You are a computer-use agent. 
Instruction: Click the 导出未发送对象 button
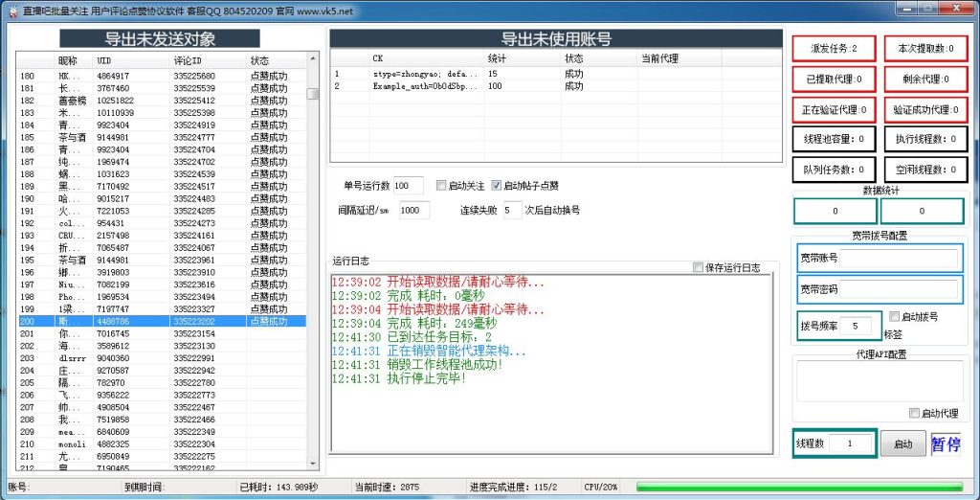[x=160, y=39]
